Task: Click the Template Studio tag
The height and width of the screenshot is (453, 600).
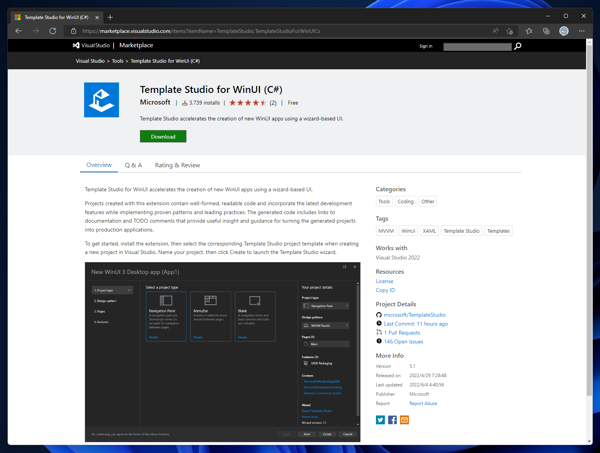Action: coord(461,231)
